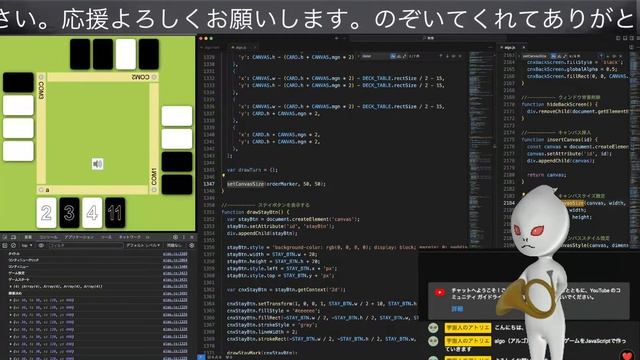Show more DevTools tabs with >> chevron
640x360 pixels.
coord(147,237)
